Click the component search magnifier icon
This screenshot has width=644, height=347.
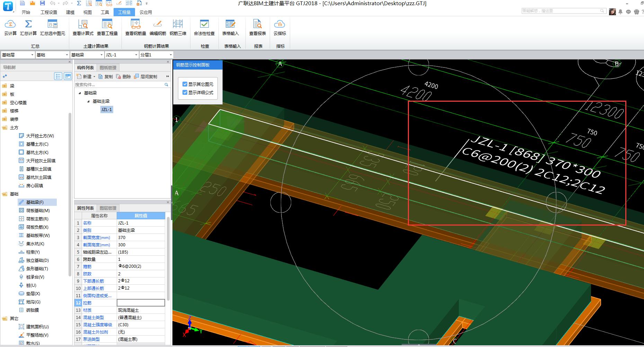(x=166, y=84)
